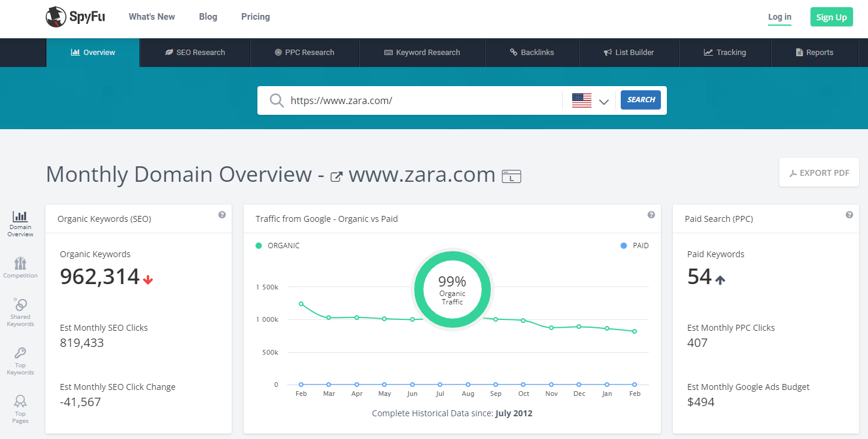
Task: Click the help icon on Paid Search card
Action: (x=849, y=215)
